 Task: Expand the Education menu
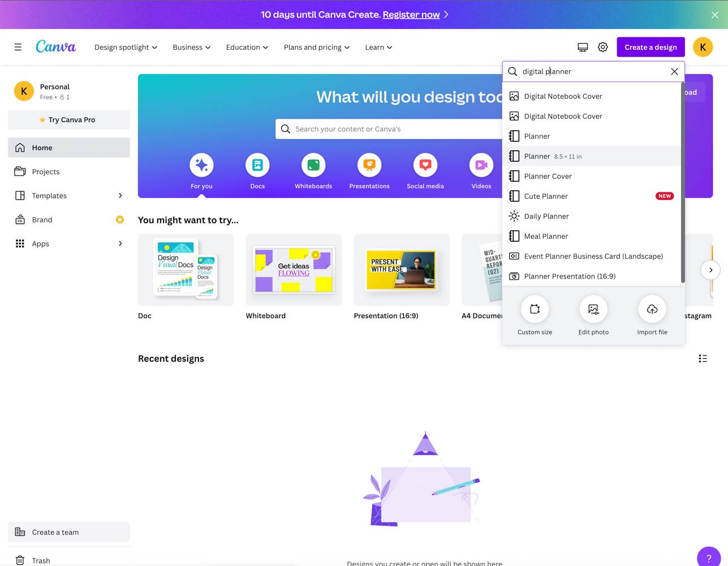(x=247, y=47)
